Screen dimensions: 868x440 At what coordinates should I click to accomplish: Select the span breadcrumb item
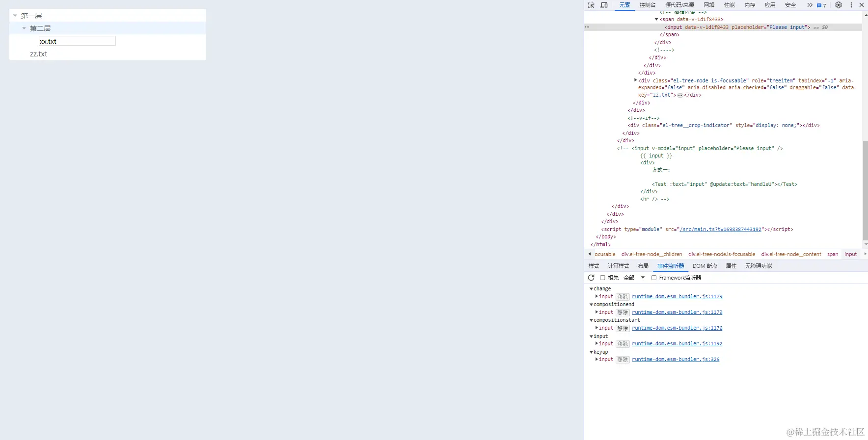833,254
